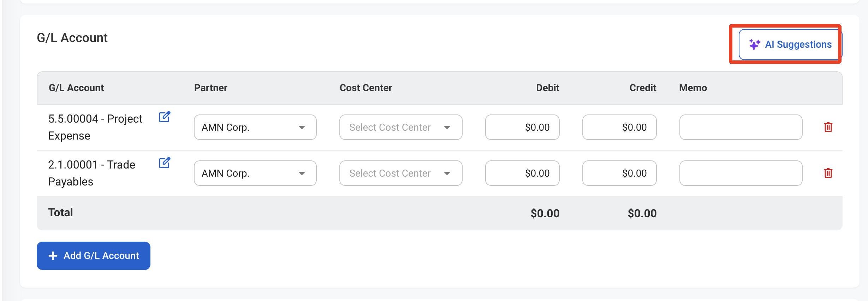The height and width of the screenshot is (301, 868).
Task: Open Partner dropdown for Trade Payables row
Action: (x=255, y=173)
